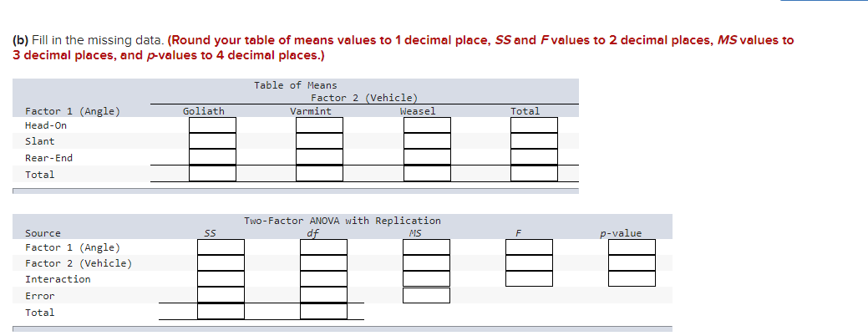868x336 pixels.
Task: Select Rear-End Goliath mean input field
Action: [212, 157]
